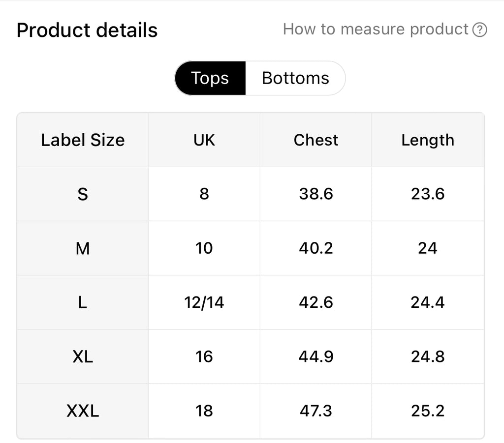This screenshot has width=504, height=443.
Task: Click the question mark help icon
Action: click(479, 30)
